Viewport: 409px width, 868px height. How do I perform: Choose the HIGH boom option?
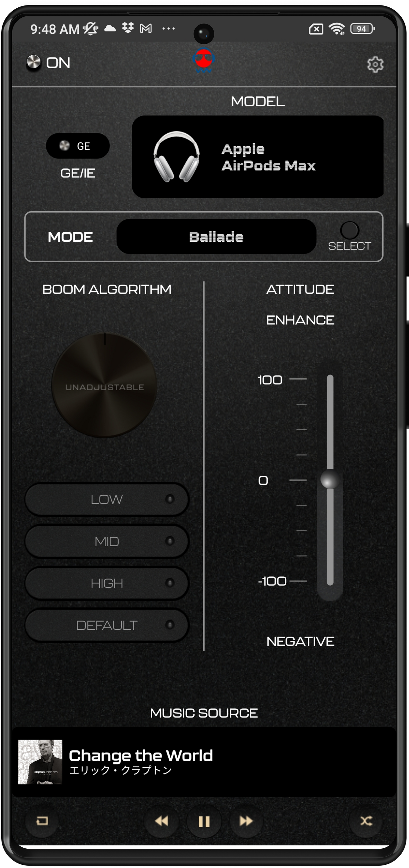coord(107,583)
